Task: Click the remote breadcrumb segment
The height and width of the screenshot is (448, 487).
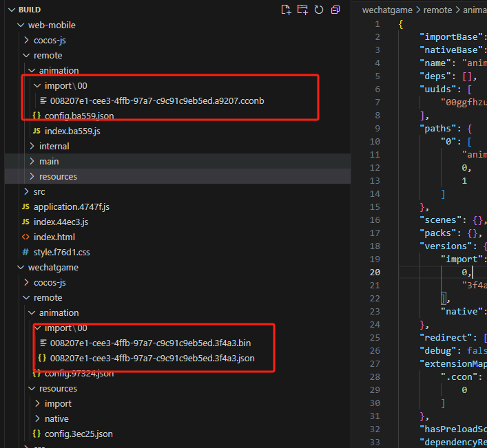Action: tap(437, 10)
